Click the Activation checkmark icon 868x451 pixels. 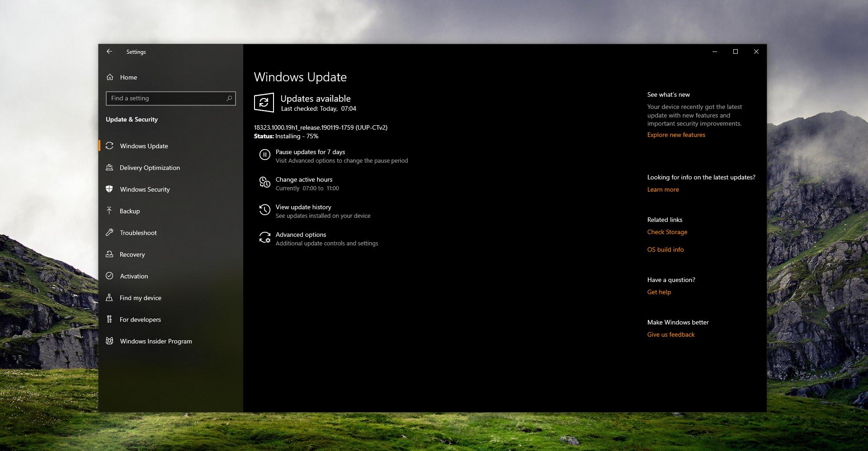tap(109, 276)
